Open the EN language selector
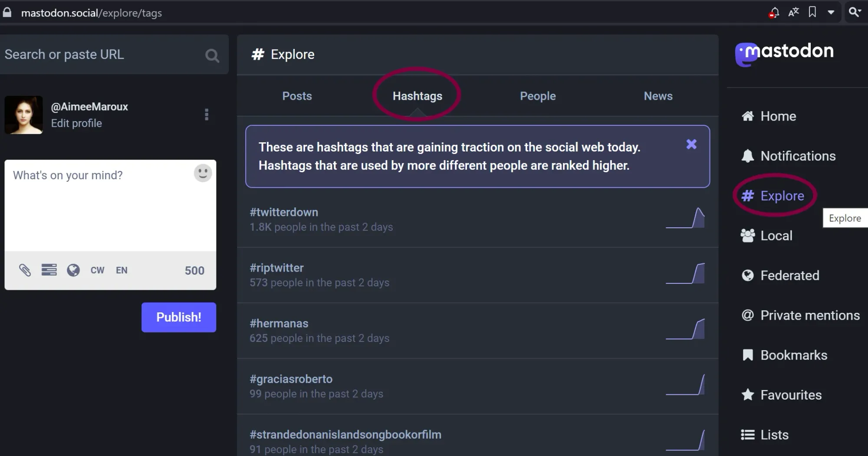Image resolution: width=868 pixels, height=456 pixels. (122, 270)
